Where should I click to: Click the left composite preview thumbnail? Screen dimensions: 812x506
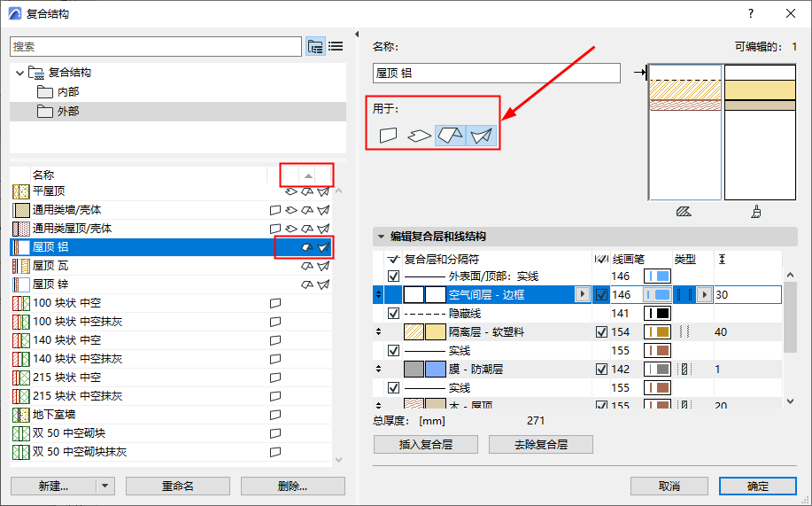[684, 132]
